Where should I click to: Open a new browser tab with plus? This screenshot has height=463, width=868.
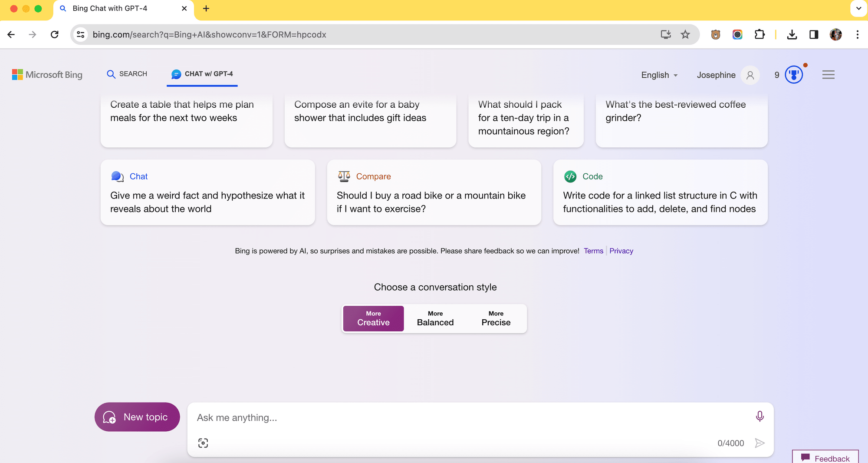coord(206,9)
